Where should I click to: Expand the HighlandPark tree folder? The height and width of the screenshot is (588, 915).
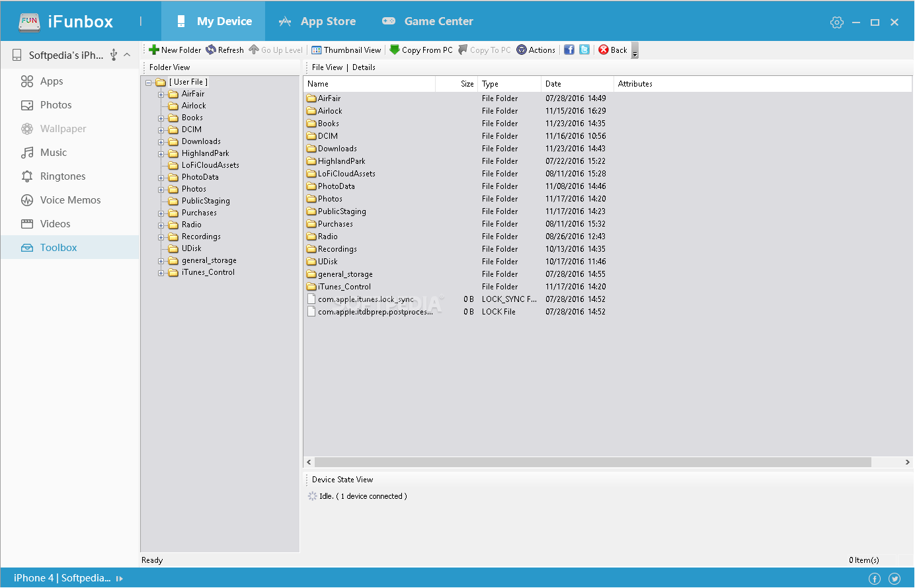(x=161, y=154)
